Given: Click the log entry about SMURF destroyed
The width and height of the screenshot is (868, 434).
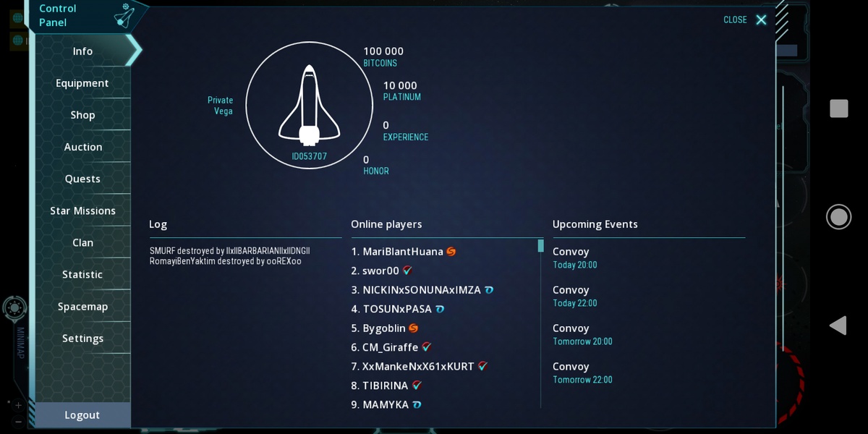Looking at the screenshot, I should click(x=230, y=251).
